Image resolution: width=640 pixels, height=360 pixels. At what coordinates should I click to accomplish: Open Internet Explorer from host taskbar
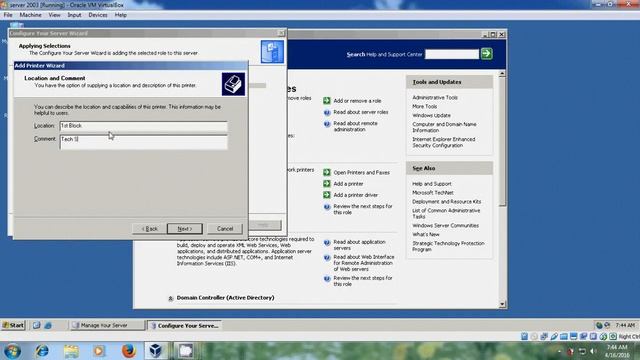click(42, 351)
